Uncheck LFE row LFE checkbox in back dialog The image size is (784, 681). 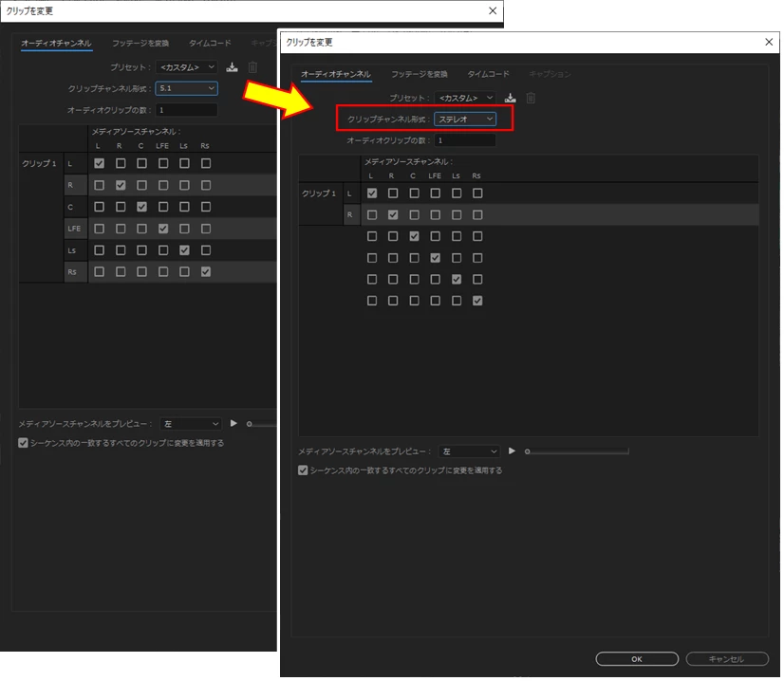(163, 229)
